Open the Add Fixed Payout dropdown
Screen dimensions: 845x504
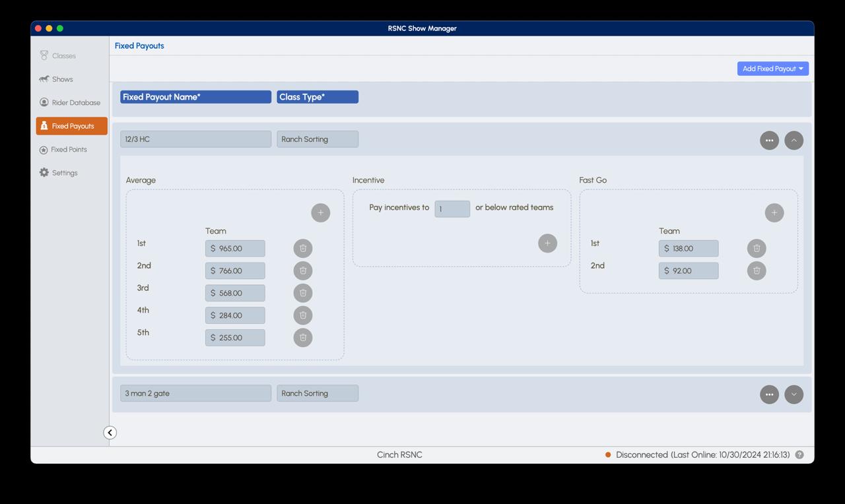tap(772, 69)
